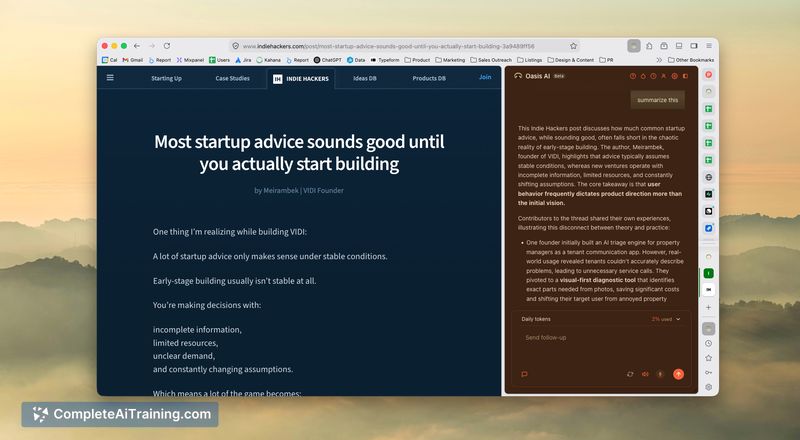
Task: Open the Case Studies tab
Action: tap(233, 78)
